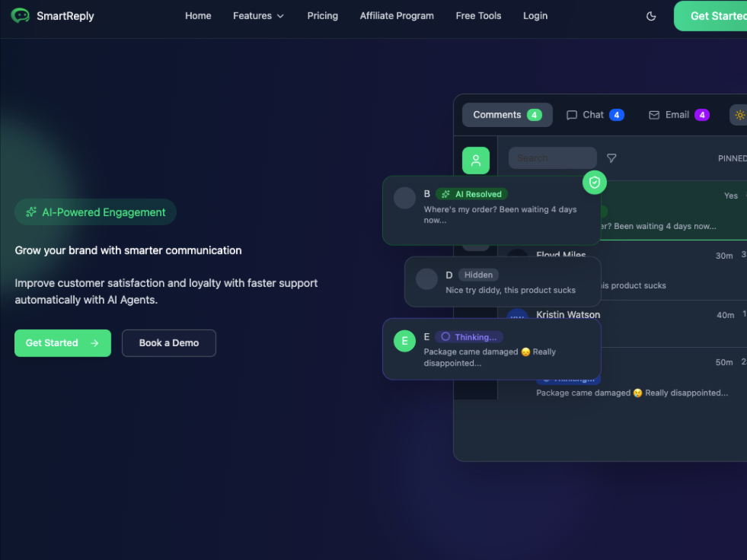Click the PINNED label
This screenshot has width=747, height=560.
click(733, 158)
